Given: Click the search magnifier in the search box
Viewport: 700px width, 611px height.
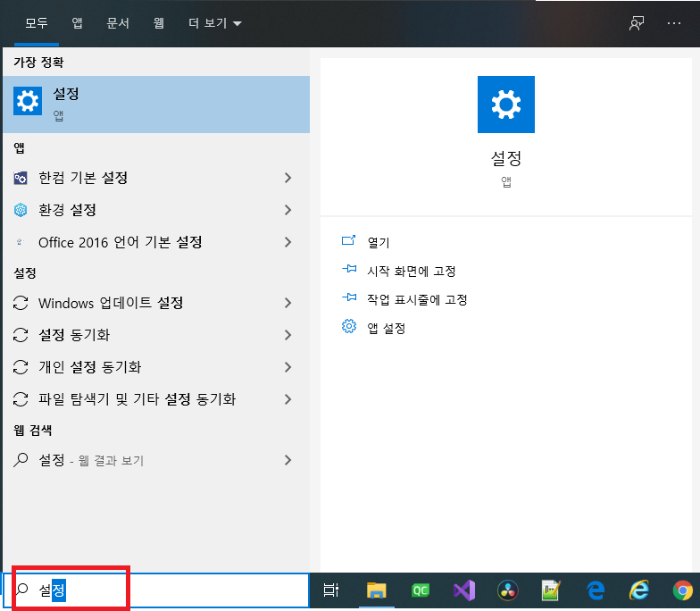Looking at the screenshot, I should pos(21,590).
